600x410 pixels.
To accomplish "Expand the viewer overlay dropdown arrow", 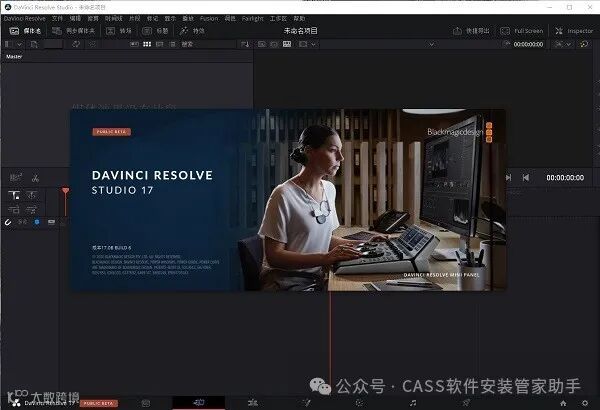I will pos(313,44).
